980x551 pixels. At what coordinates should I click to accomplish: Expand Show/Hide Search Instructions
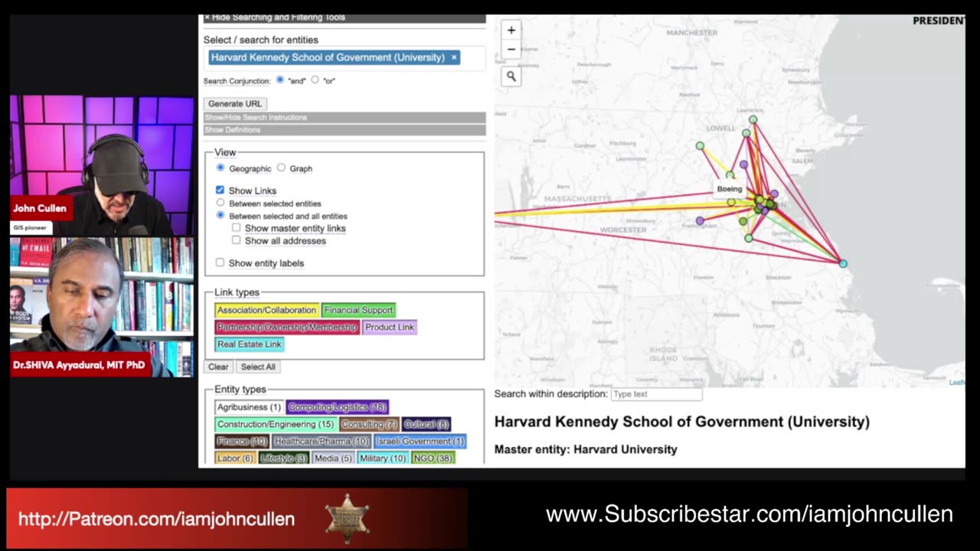tap(256, 117)
